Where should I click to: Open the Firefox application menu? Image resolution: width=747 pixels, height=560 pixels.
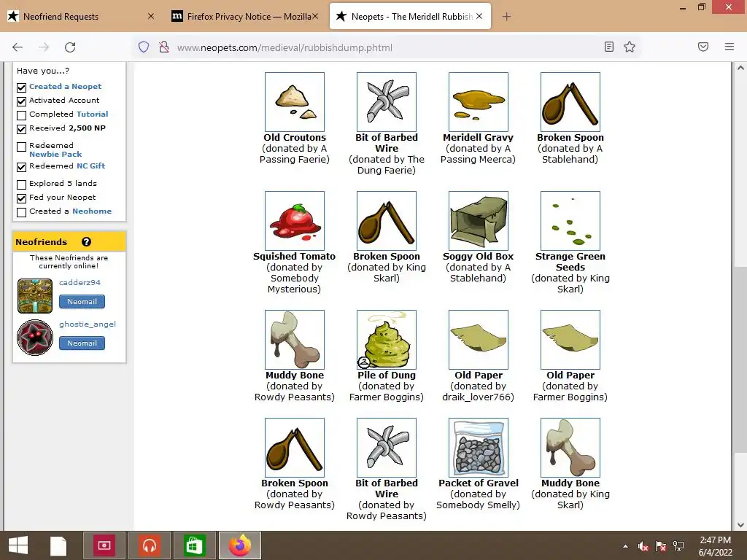click(729, 47)
